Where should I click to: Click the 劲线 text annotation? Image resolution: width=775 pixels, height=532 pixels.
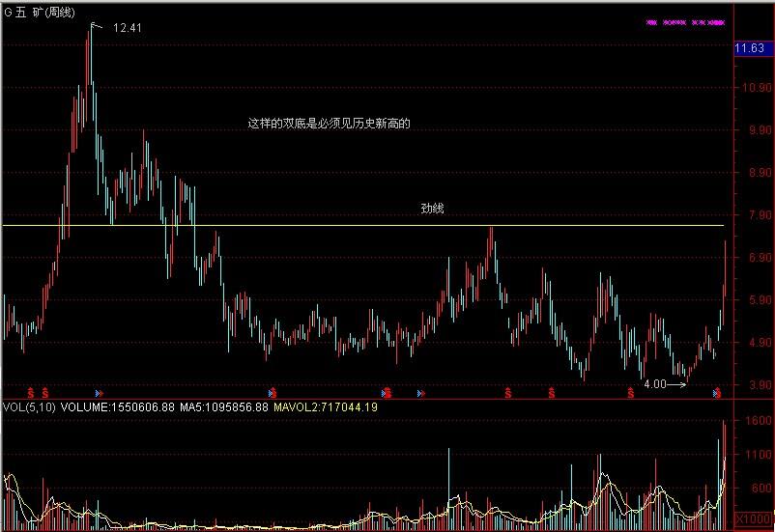pyautogui.click(x=432, y=209)
